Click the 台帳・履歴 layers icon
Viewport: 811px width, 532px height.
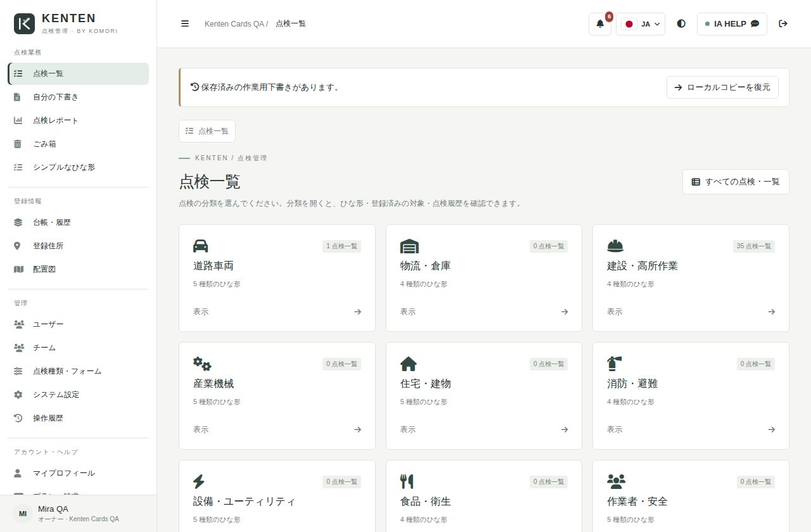(18, 222)
